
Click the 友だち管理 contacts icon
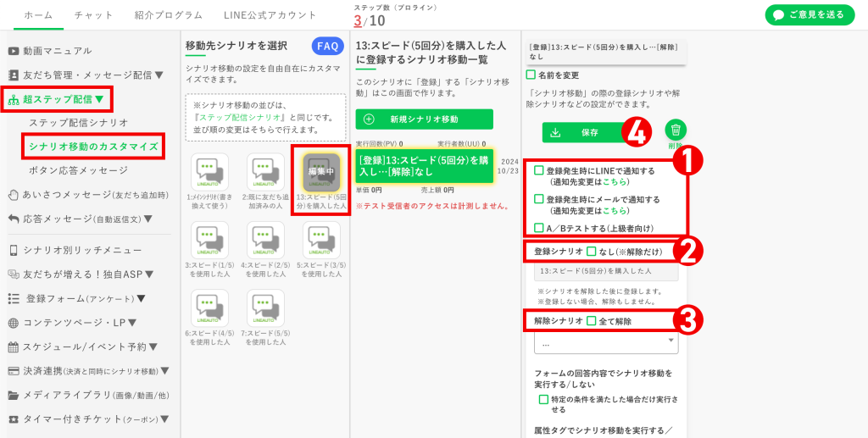click(x=14, y=75)
